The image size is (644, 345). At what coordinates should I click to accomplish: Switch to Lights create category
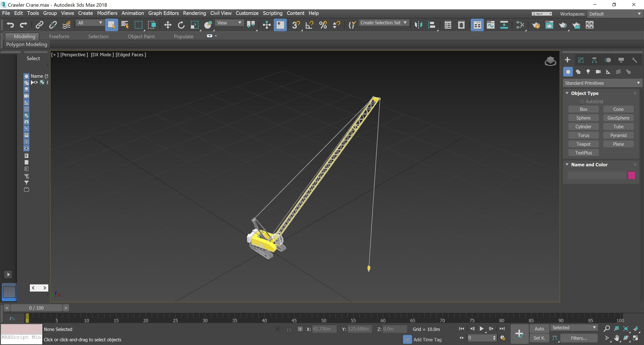click(588, 72)
